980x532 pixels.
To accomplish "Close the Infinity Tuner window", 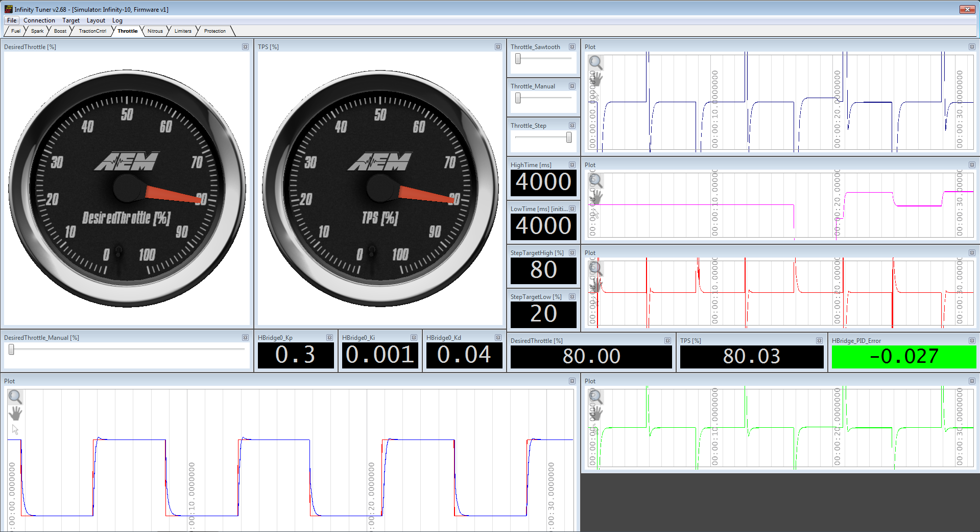I will [x=967, y=9].
